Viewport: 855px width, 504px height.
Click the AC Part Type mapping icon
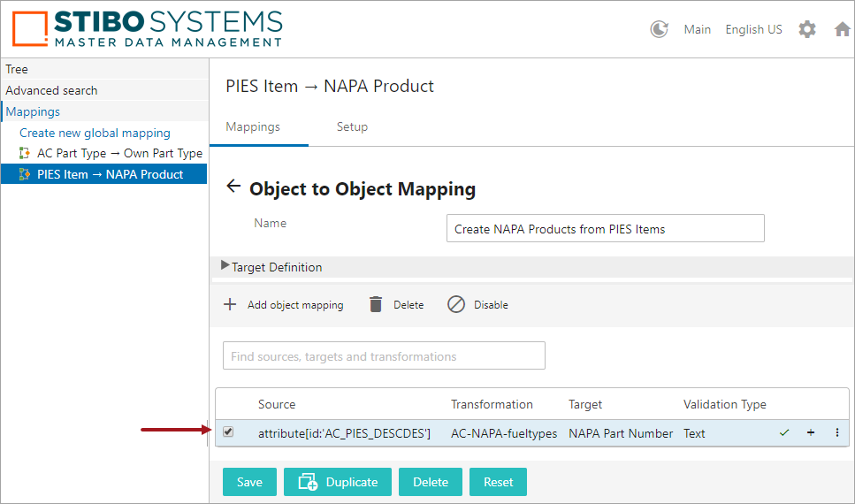[25, 153]
